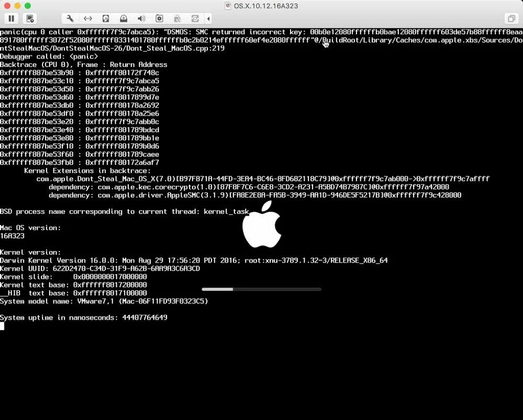Click the 'BSD process name' kernel_task line
This screenshot has width=523, height=420.
[x=125, y=212]
